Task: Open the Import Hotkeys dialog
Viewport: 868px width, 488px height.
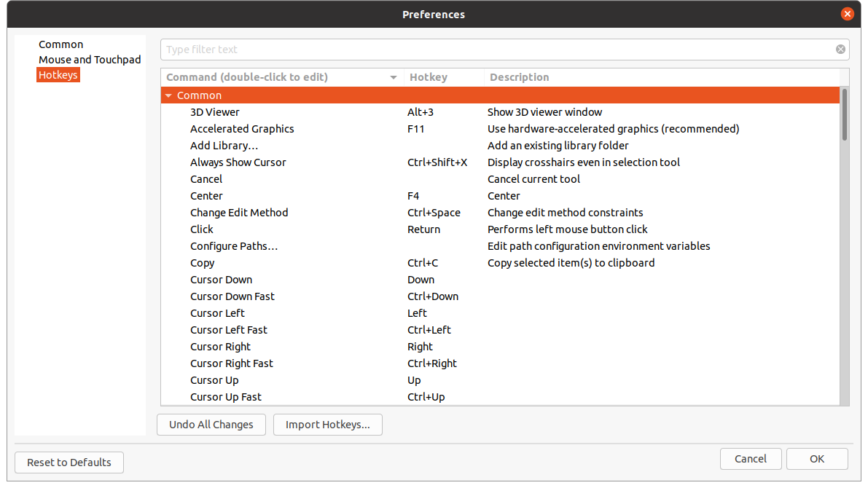Action: pos(327,425)
